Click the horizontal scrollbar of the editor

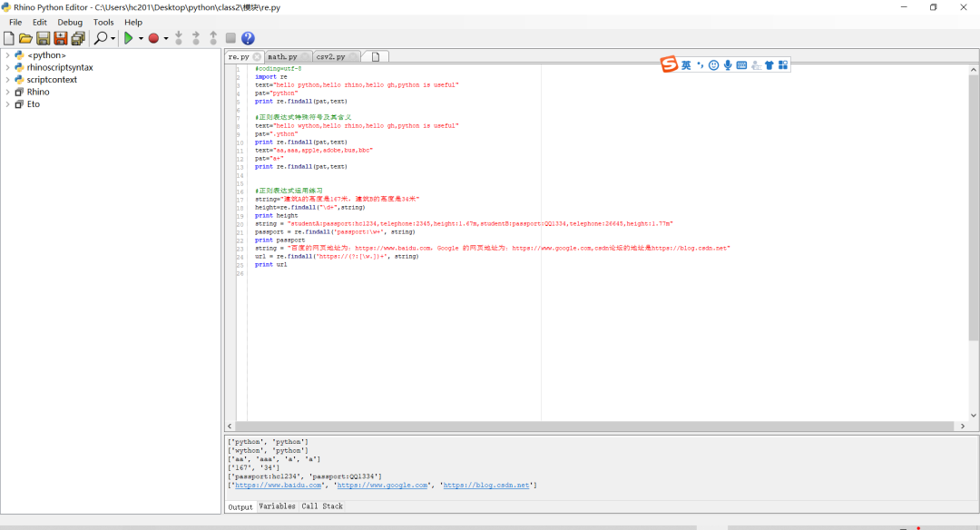pos(594,427)
